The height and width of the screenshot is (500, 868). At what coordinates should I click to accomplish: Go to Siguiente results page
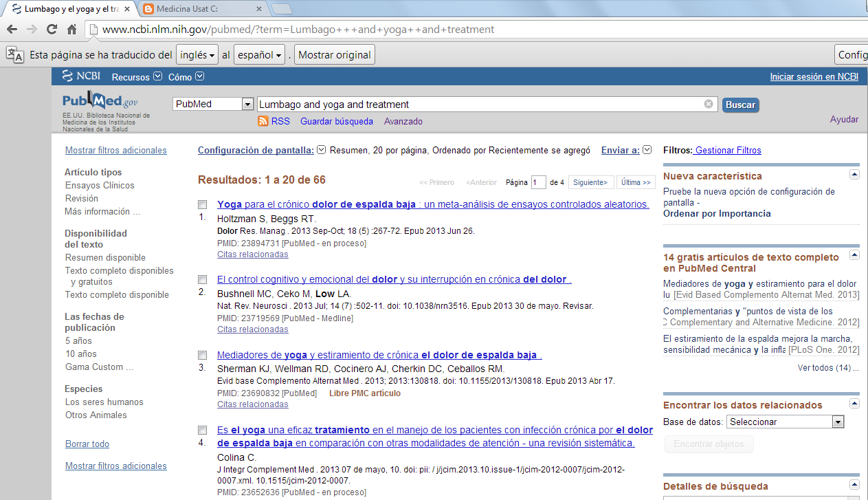(x=591, y=182)
